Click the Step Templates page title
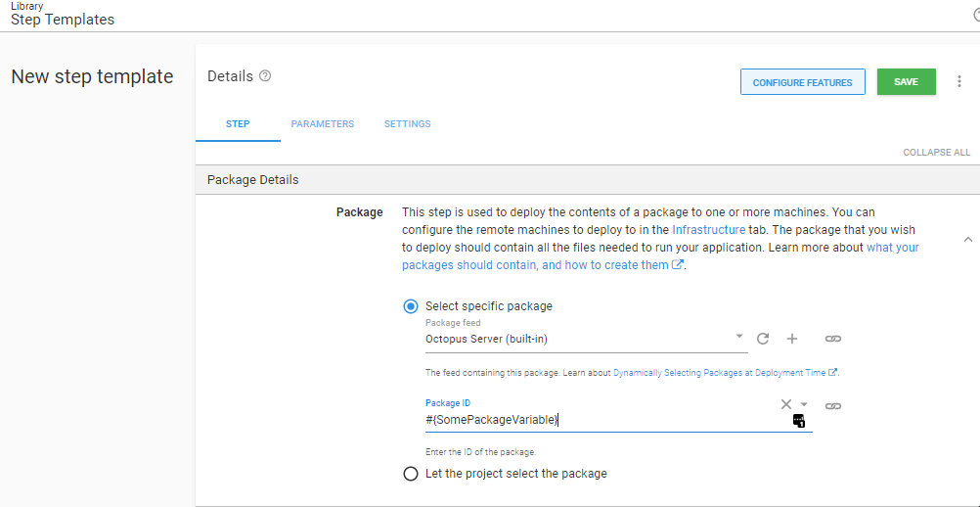980x507 pixels. (x=63, y=20)
